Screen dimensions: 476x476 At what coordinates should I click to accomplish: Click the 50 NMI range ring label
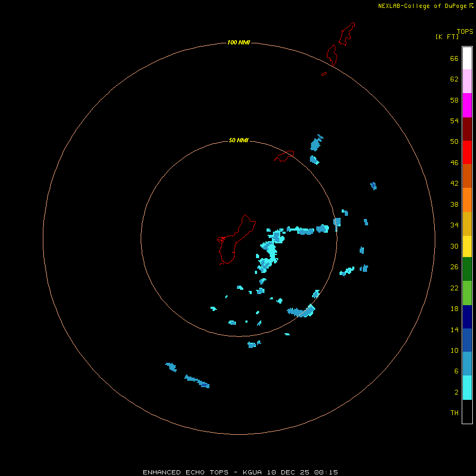(239, 140)
